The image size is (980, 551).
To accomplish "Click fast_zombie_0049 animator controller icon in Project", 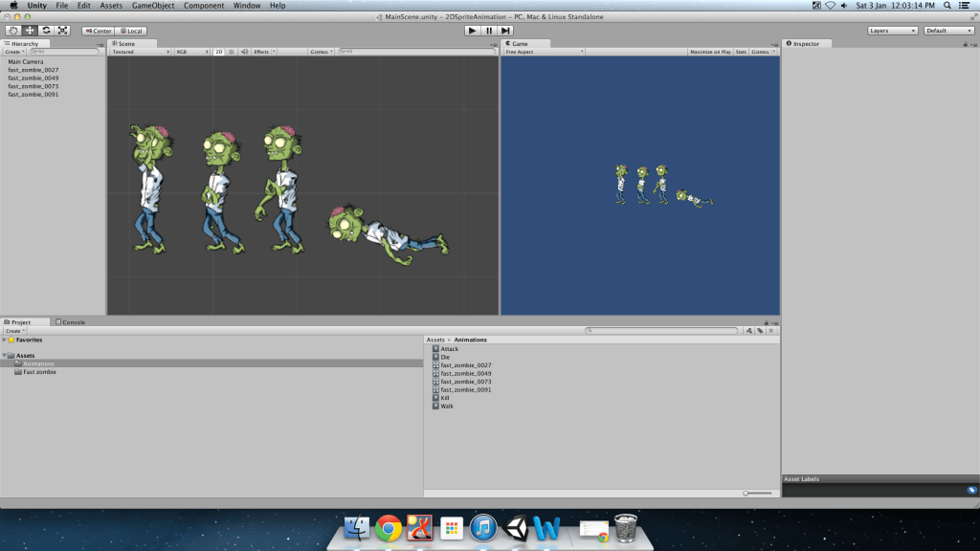I will 435,374.
